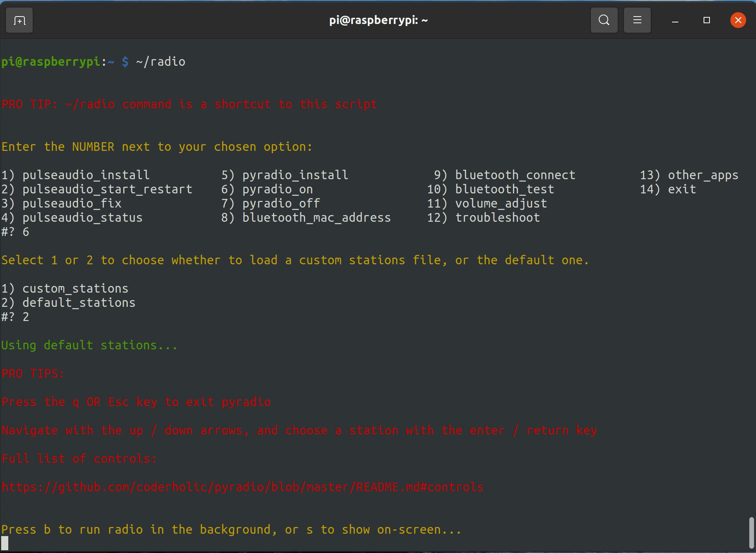
Task: Click the window title pi@raspberrypi: ~
Action: [x=378, y=20]
